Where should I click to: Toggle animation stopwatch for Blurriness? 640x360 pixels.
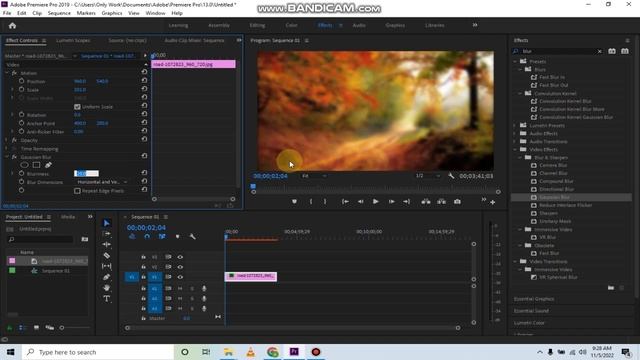[x=22, y=173]
